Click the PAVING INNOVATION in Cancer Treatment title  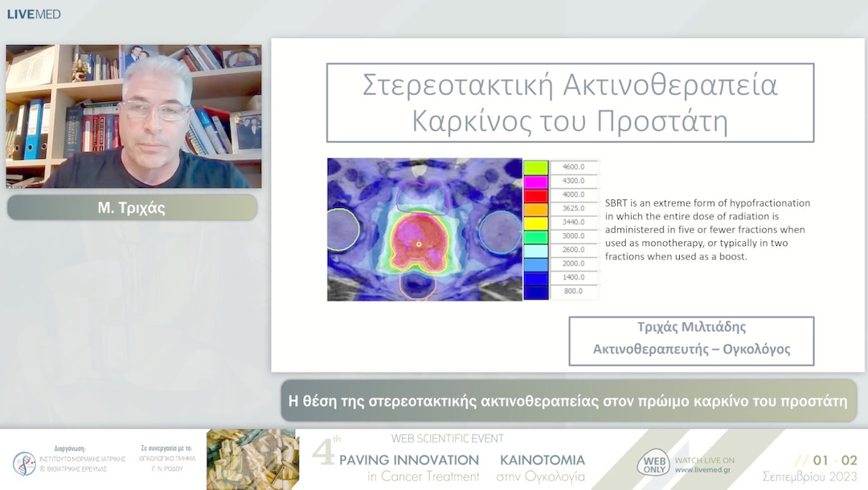point(409,468)
